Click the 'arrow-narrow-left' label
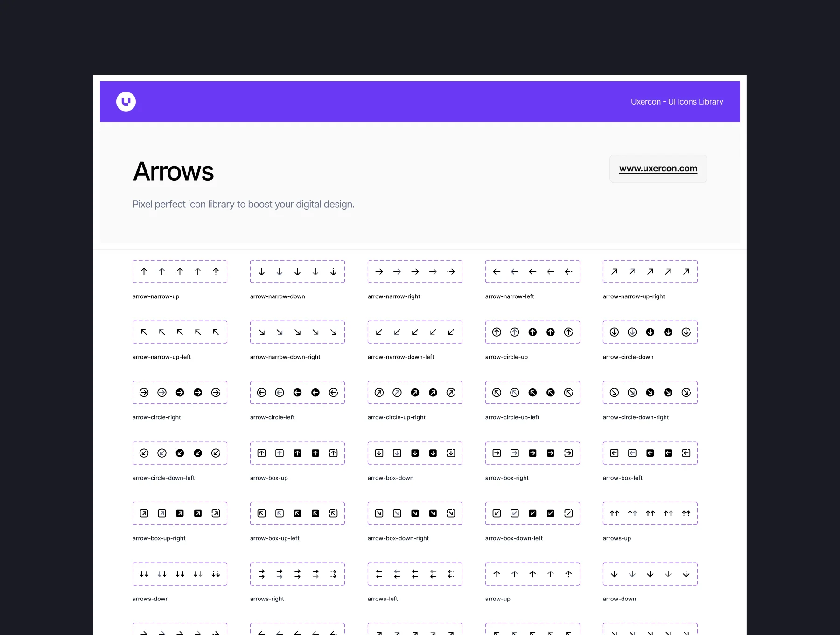The image size is (840, 635). 510,296
